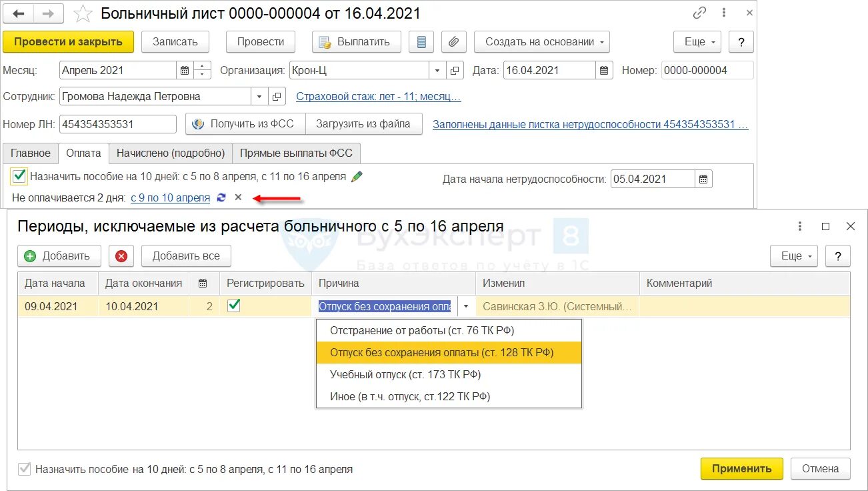Open the document report list icon
Screen dimensions: 868x491
pyautogui.click(x=421, y=41)
